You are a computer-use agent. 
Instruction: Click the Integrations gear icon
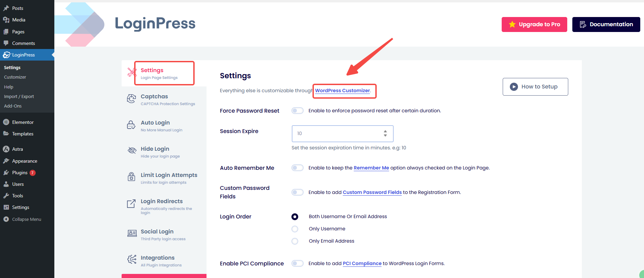pyautogui.click(x=131, y=260)
